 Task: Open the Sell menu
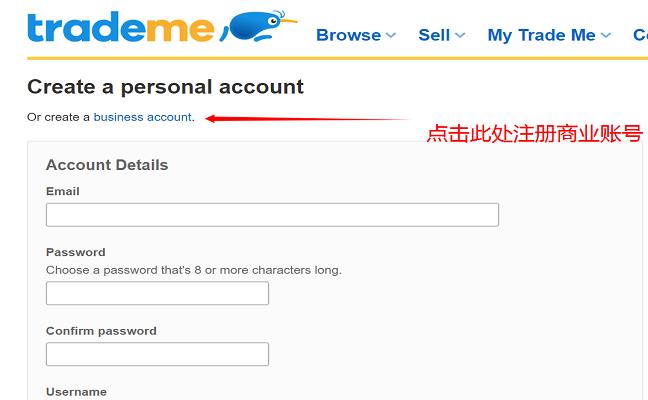(x=434, y=35)
